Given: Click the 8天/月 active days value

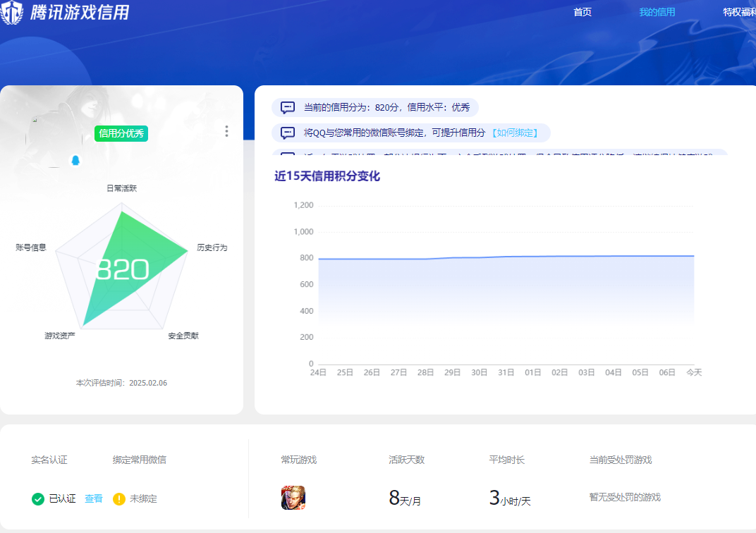Looking at the screenshot, I should (x=405, y=498).
